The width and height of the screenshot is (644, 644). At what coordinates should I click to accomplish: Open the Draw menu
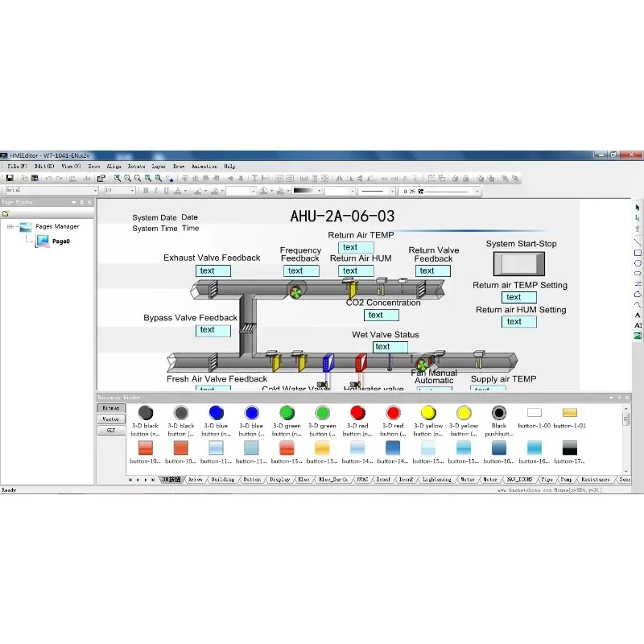(x=178, y=167)
